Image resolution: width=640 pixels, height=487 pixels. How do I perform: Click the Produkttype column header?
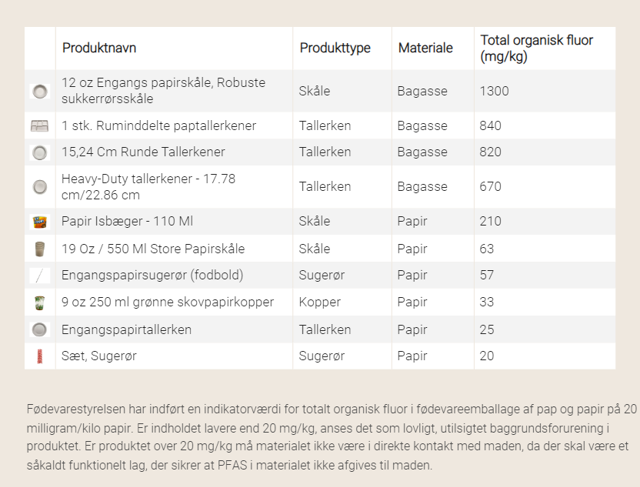[335, 48]
